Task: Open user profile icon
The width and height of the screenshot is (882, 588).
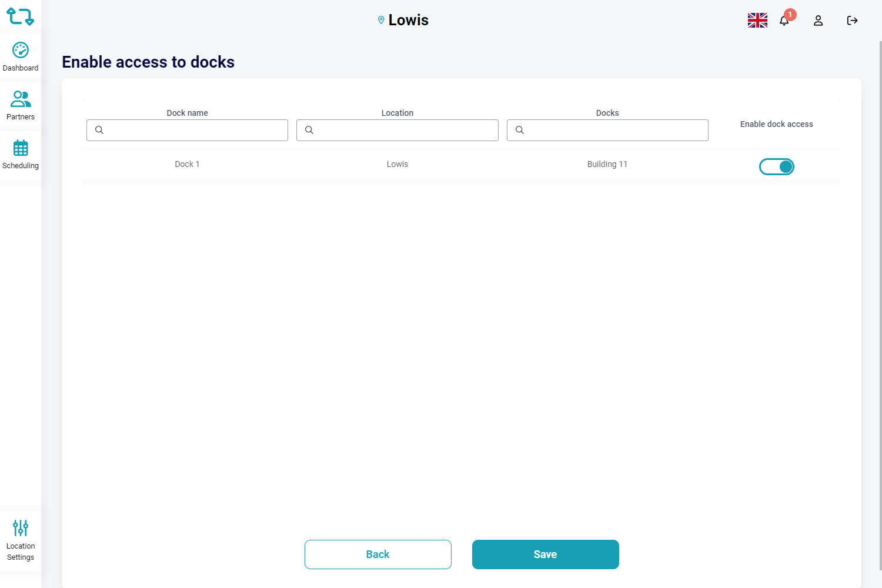Action: pos(818,21)
